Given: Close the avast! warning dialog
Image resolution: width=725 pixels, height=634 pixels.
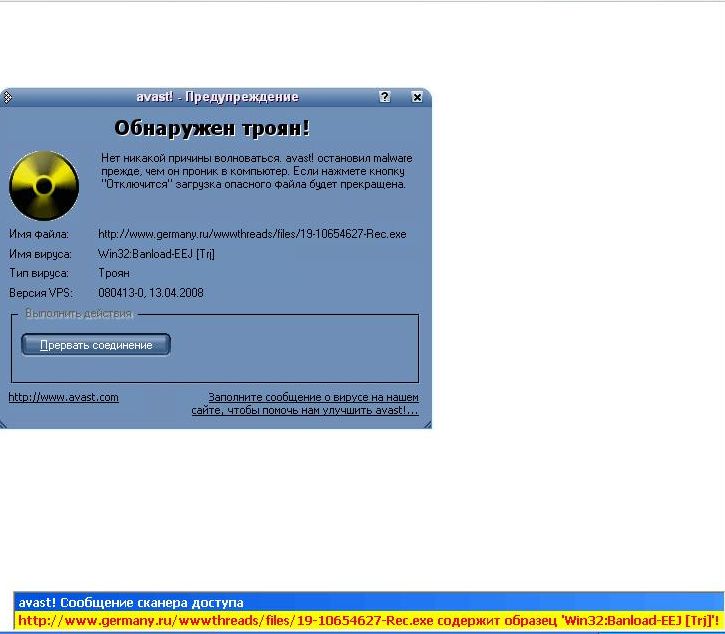Looking at the screenshot, I should pos(417,97).
